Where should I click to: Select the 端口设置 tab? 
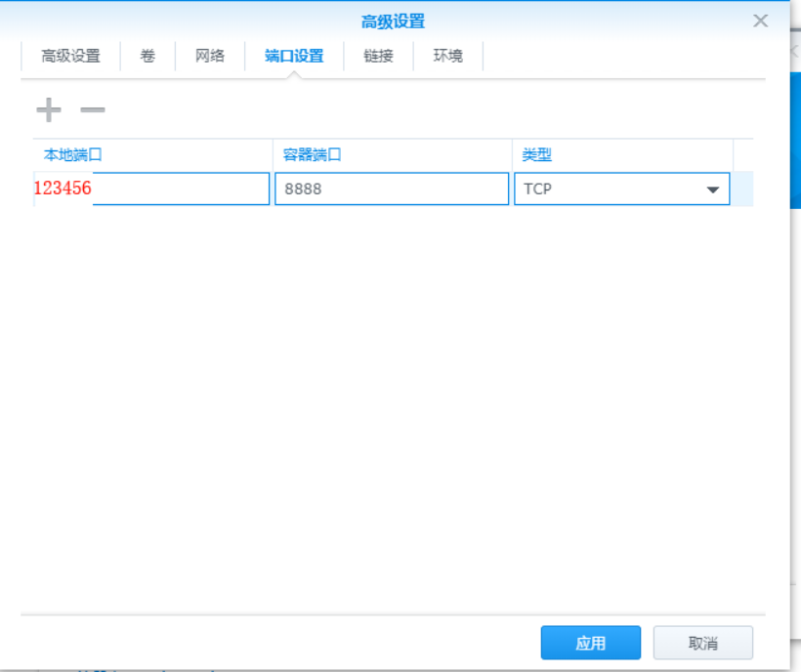coord(296,57)
